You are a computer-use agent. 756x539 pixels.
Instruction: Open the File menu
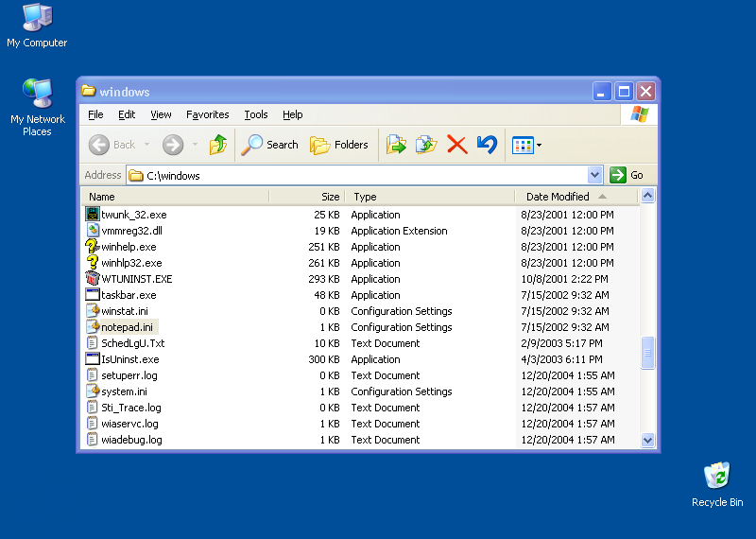[x=95, y=114]
